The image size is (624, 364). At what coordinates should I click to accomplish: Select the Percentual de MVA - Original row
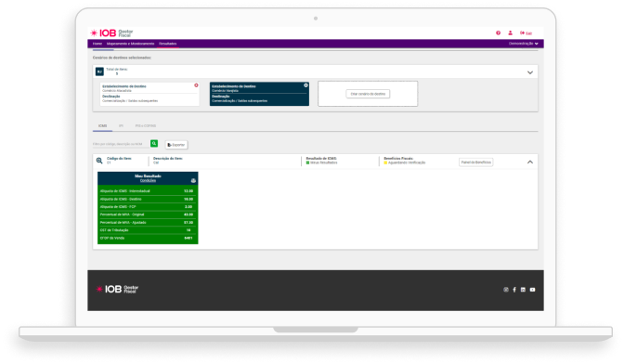click(148, 214)
